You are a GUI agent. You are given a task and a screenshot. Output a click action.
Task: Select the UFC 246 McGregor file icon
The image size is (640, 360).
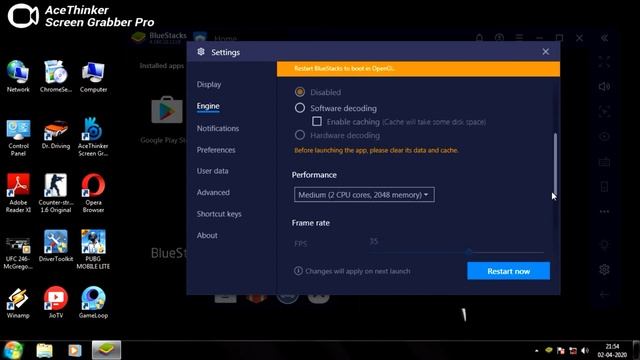point(18,252)
